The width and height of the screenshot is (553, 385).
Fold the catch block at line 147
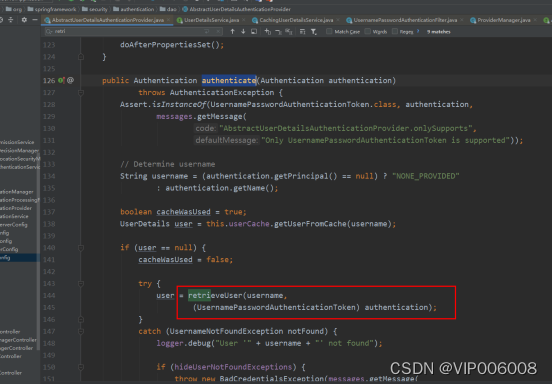pos(81,331)
